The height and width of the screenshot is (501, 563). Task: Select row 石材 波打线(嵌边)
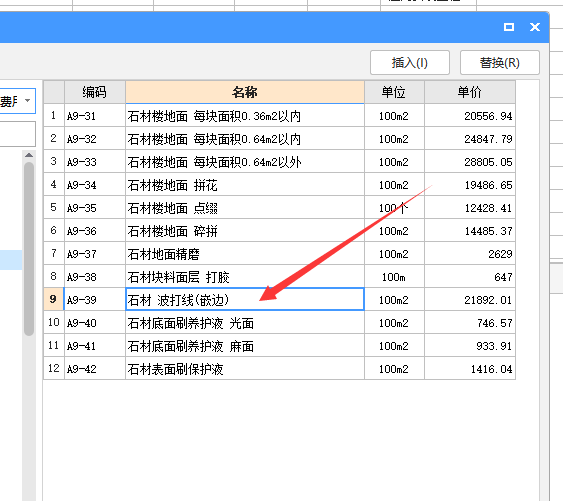[245, 299]
